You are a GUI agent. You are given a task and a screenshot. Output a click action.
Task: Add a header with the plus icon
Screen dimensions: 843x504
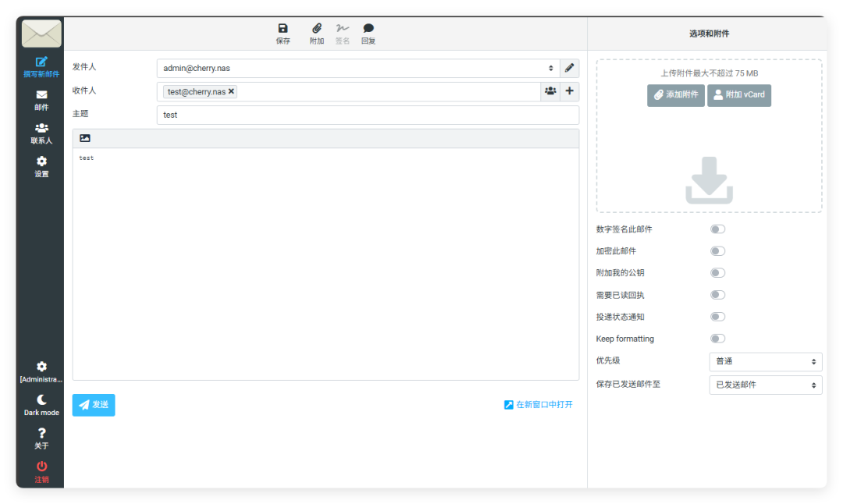coord(569,91)
